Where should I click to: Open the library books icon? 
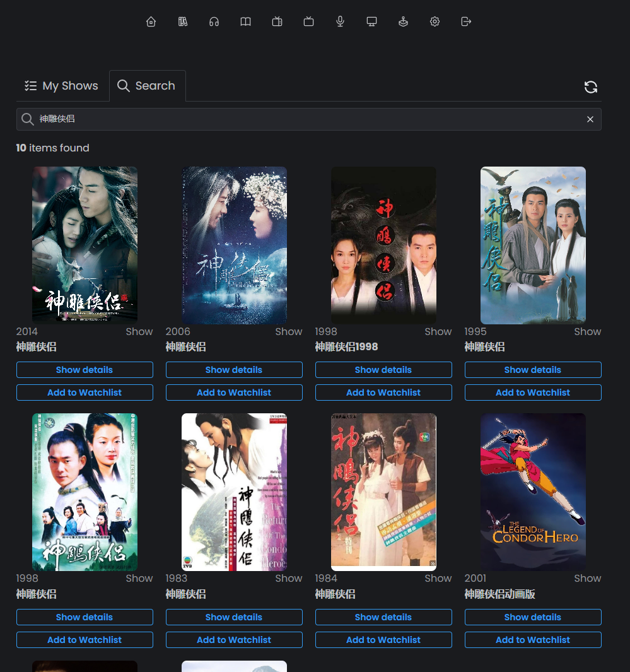pos(183,21)
